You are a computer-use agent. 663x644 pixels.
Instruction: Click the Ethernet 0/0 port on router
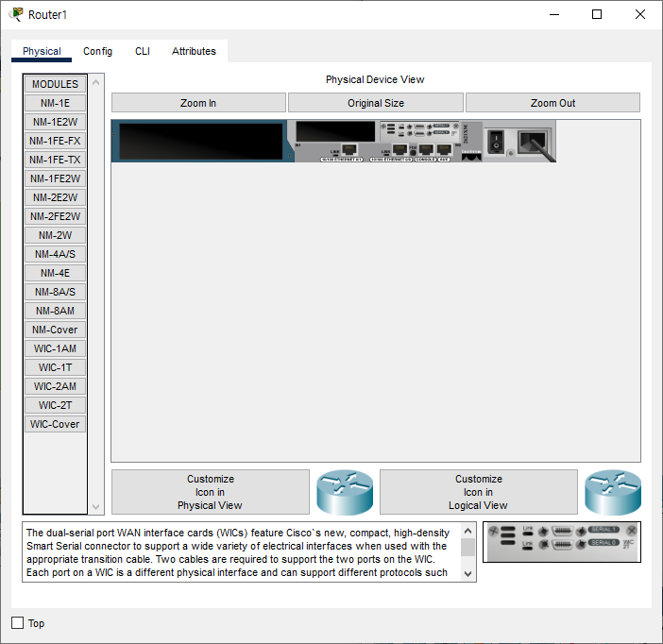tap(399, 149)
